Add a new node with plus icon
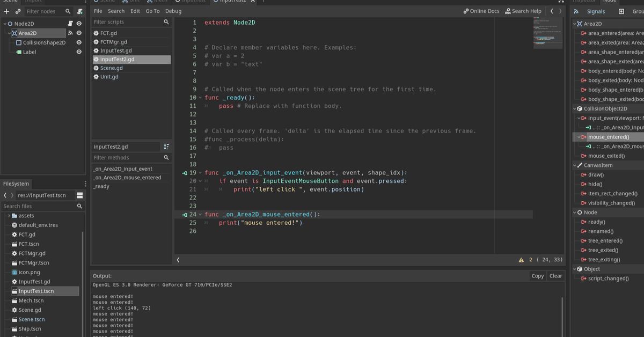The width and height of the screenshot is (644, 337). (6, 11)
